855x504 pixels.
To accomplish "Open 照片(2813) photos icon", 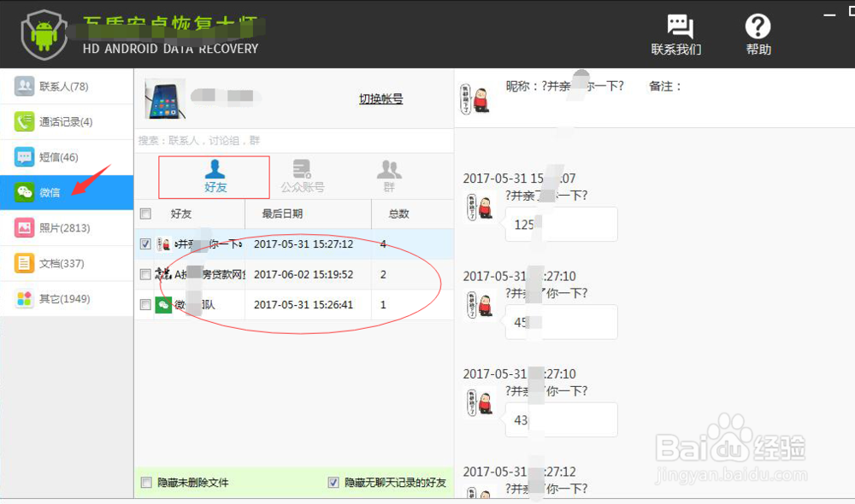I will click(24, 228).
